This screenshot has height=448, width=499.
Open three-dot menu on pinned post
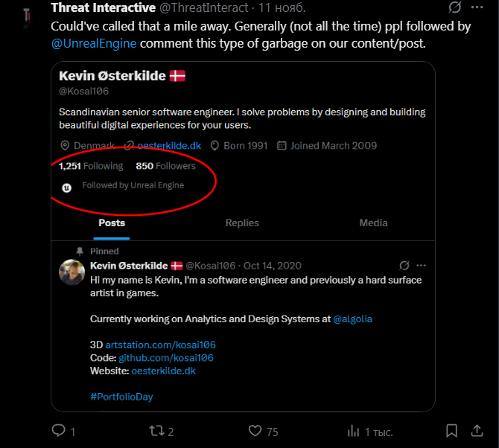[x=422, y=265]
